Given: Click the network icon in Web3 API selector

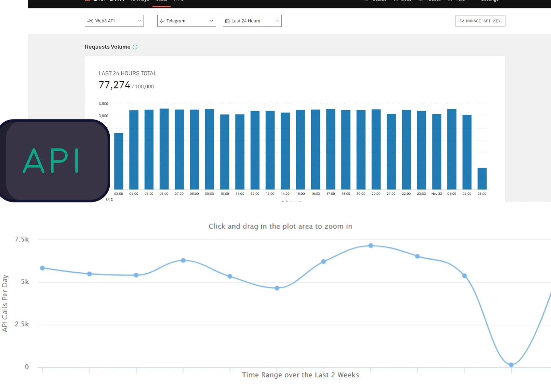Looking at the screenshot, I should point(90,21).
